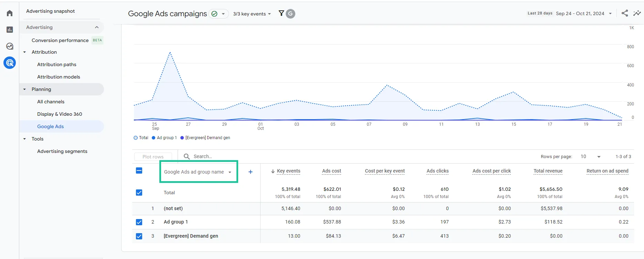Open the Explore icon in left rail
Image resolution: width=644 pixels, height=259 pixels.
[x=10, y=46]
